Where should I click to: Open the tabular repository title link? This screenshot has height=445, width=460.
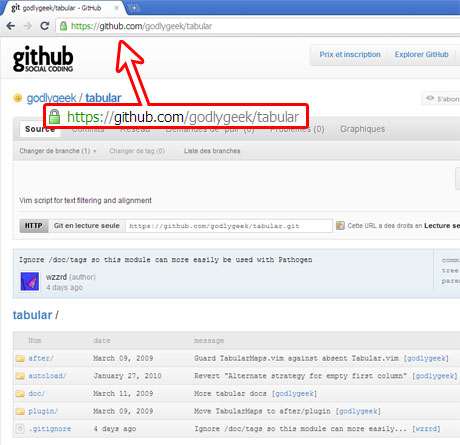click(x=103, y=98)
